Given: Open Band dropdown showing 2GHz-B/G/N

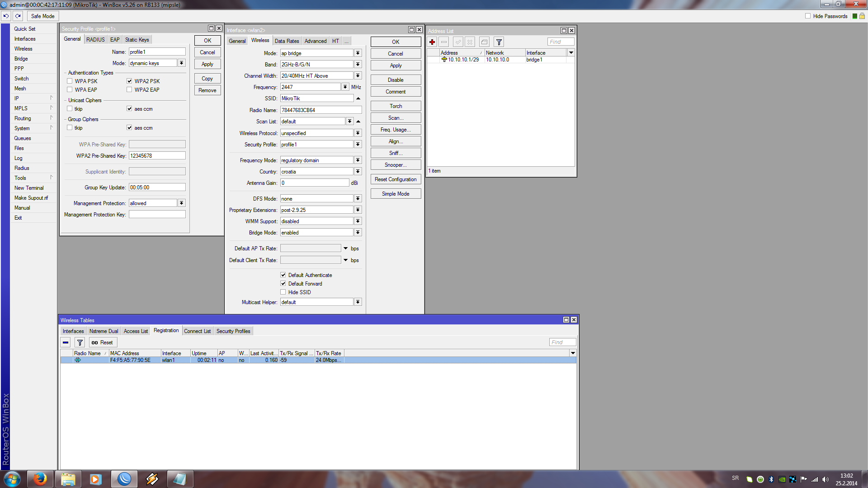Looking at the screenshot, I should tap(358, 65).
